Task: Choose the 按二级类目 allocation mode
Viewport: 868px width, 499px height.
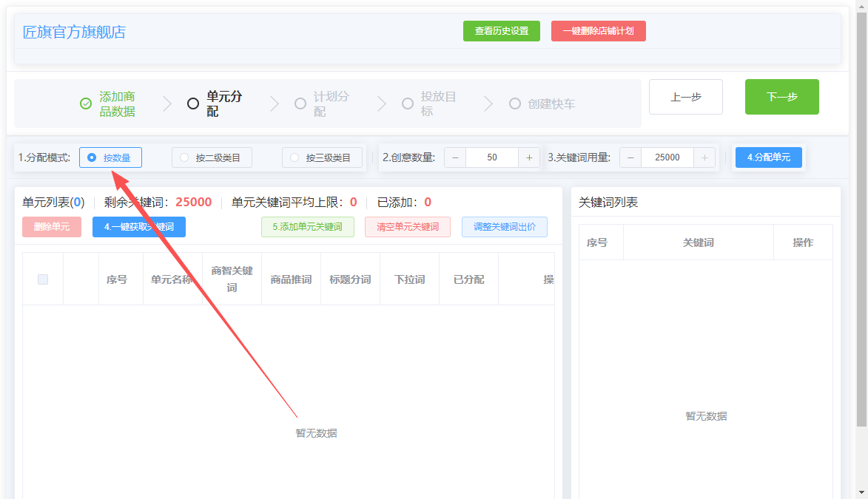Action: pos(212,157)
